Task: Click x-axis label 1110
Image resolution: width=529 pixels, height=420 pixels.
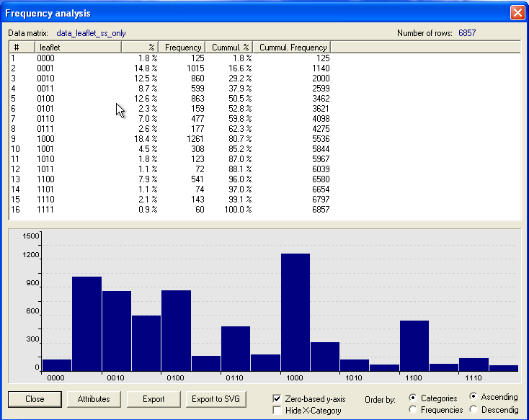Action: (x=473, y=377)
